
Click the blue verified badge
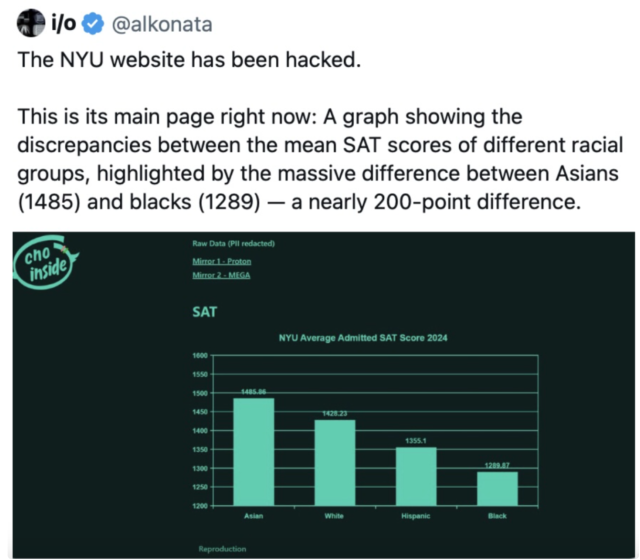[x=93, y=24]
